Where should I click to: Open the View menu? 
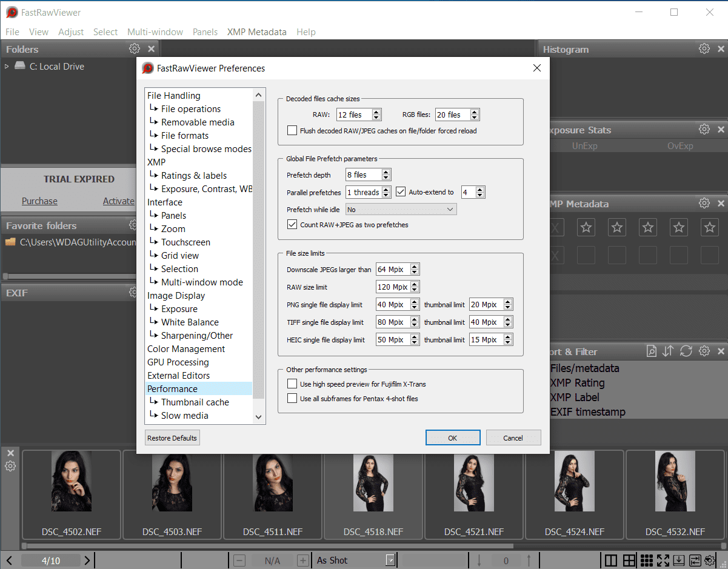point(39,32)
